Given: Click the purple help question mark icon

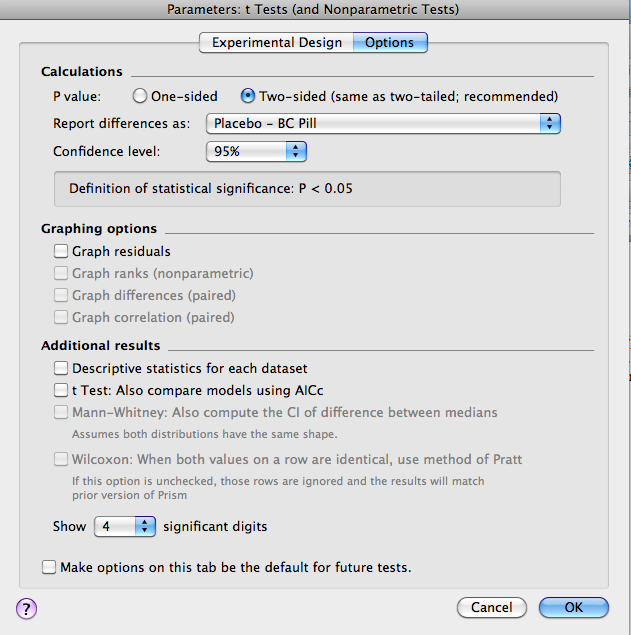Looking at the screenshot, I should click(26, 608).
